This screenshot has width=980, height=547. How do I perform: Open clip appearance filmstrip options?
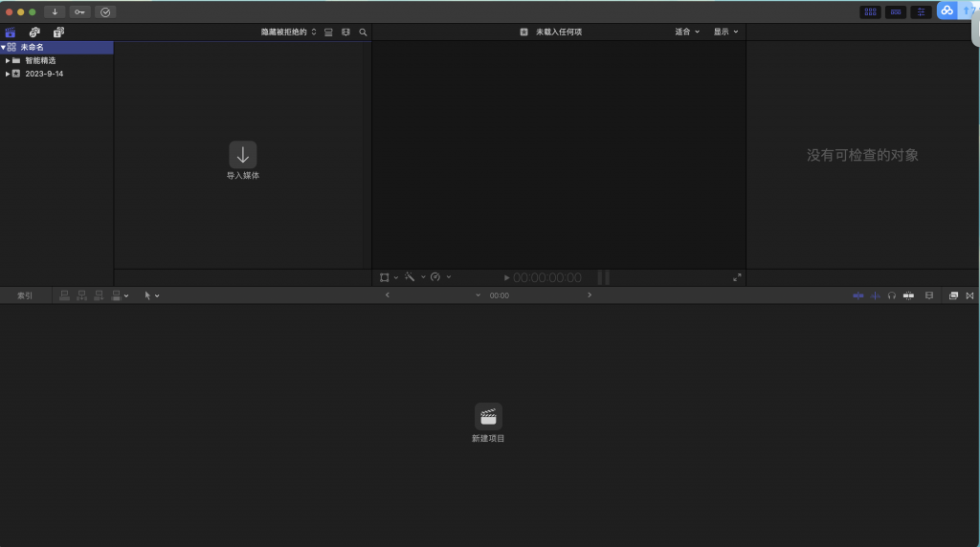click(x=345, y=32)
